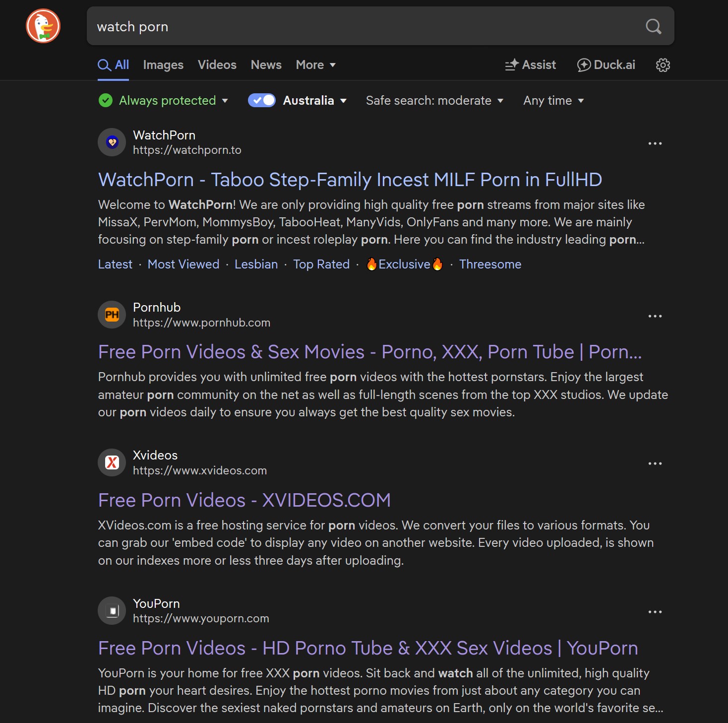The width and height of the screenshot is (728, 723).
Task: Switch to the News tab
Action: point(266,65)
